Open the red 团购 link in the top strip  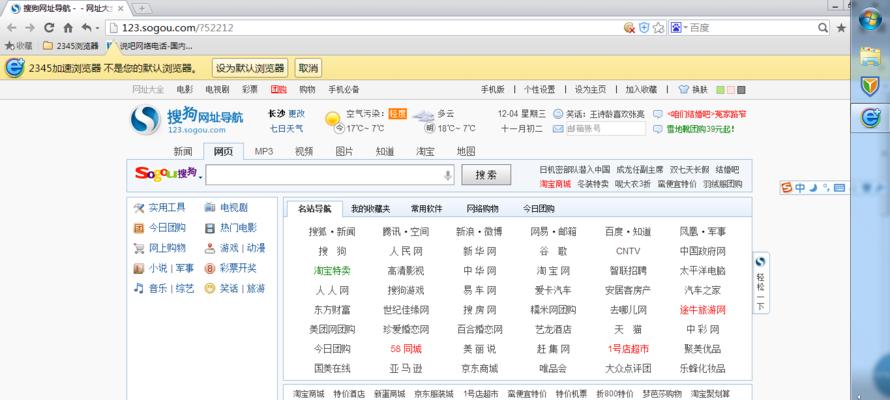[279, 90]
